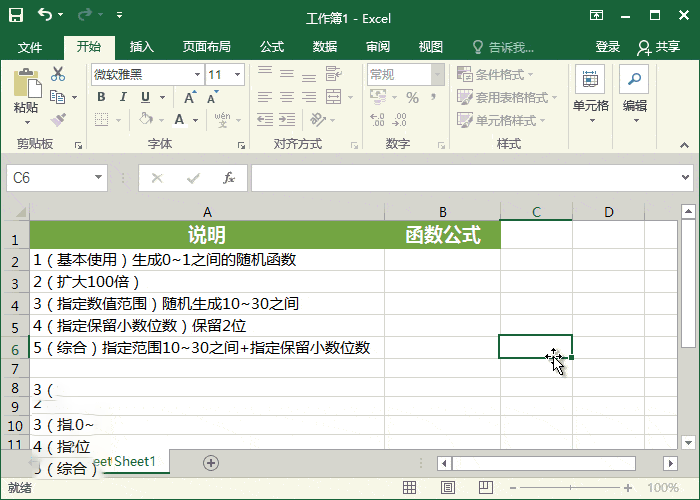Image resolution: width=700 pixels, height=500 pixels.
Task: Switch to the 页面布局 tab
Action: [x=207, y=47]
